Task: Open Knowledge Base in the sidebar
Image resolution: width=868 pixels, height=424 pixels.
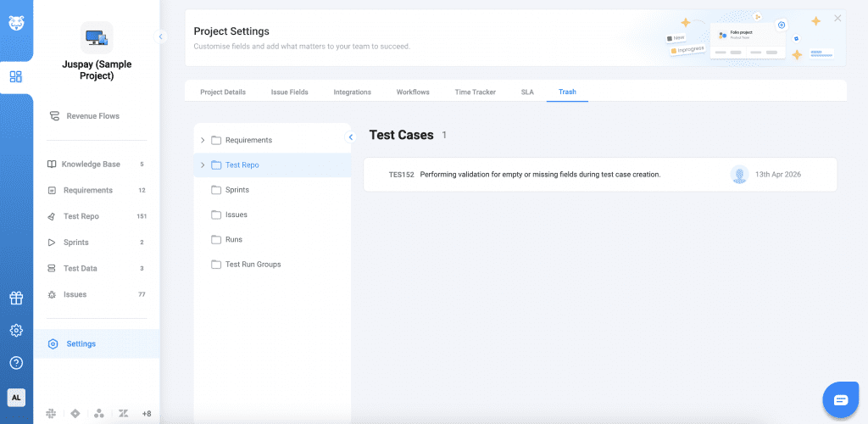Action: point(90,165)
